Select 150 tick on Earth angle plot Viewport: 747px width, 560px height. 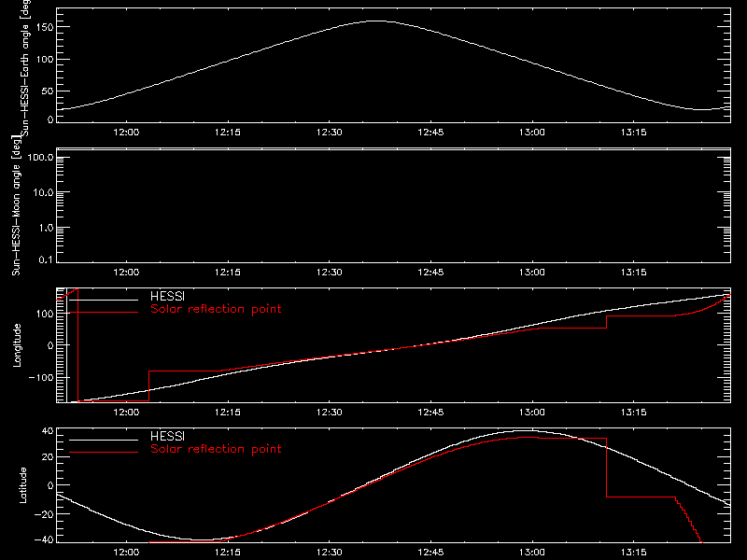click(x=45, y=27)
